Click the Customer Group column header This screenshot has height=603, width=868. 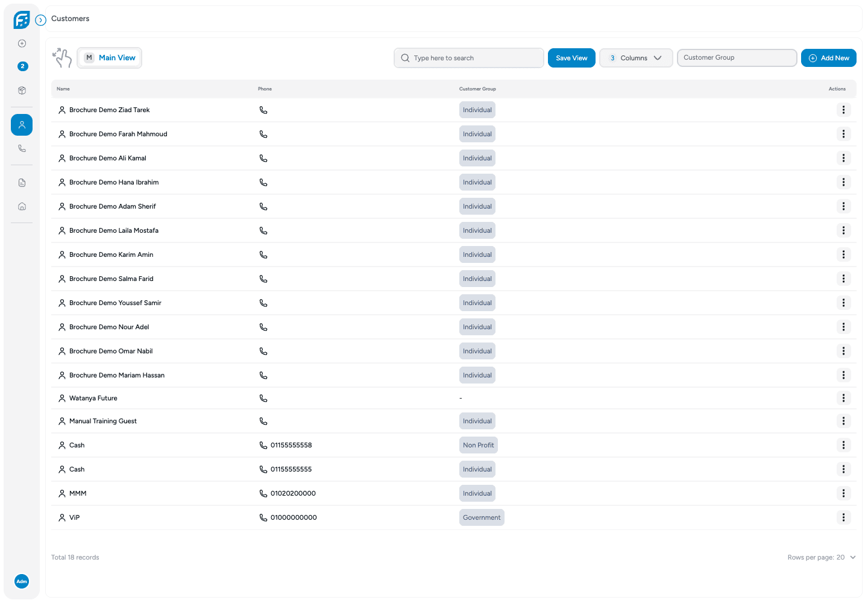477,89
